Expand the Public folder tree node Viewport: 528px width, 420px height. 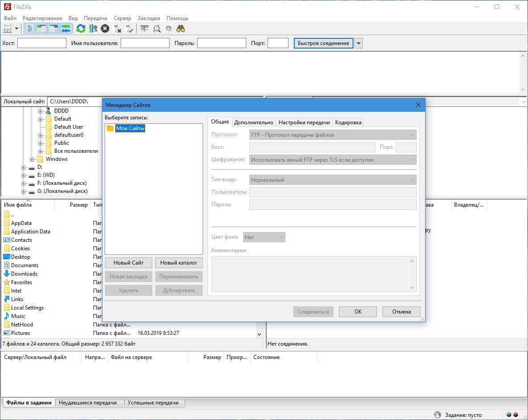pos(40,143)
